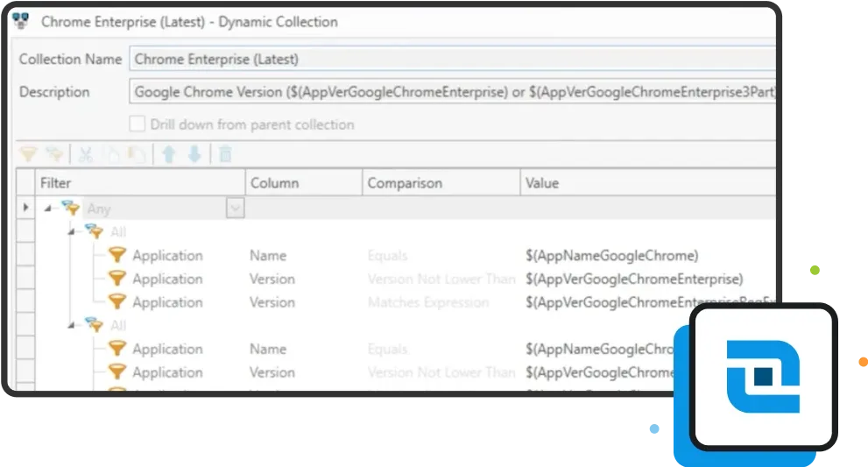Toggle Drill down from parent collection checkbox
The height and width of the screenshot is (467, 868).
pos(138,124)
